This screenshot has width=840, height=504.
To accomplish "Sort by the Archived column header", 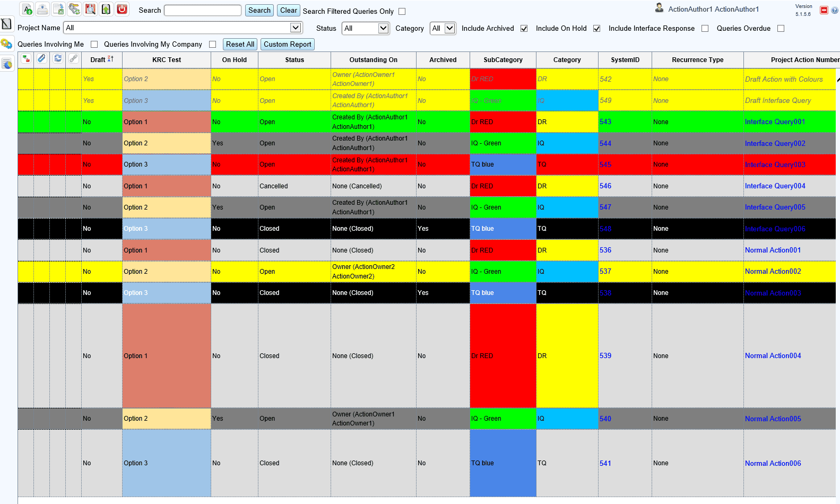I will 443,60.
